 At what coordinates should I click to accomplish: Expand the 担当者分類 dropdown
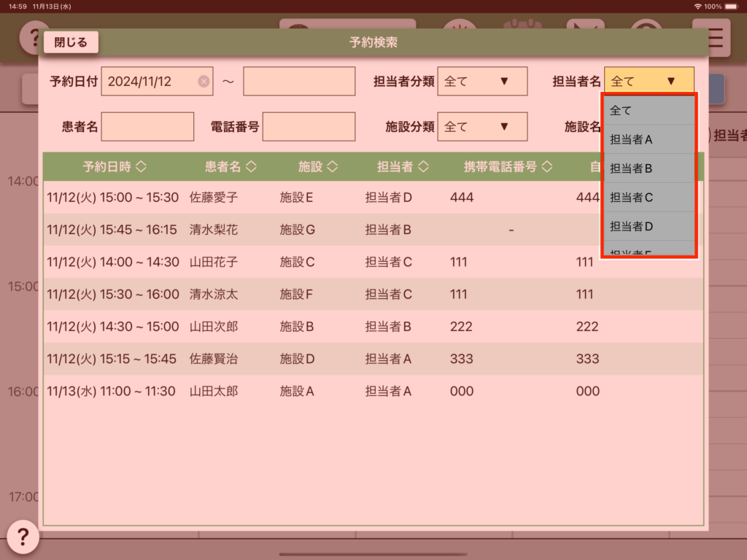[481, 82]
